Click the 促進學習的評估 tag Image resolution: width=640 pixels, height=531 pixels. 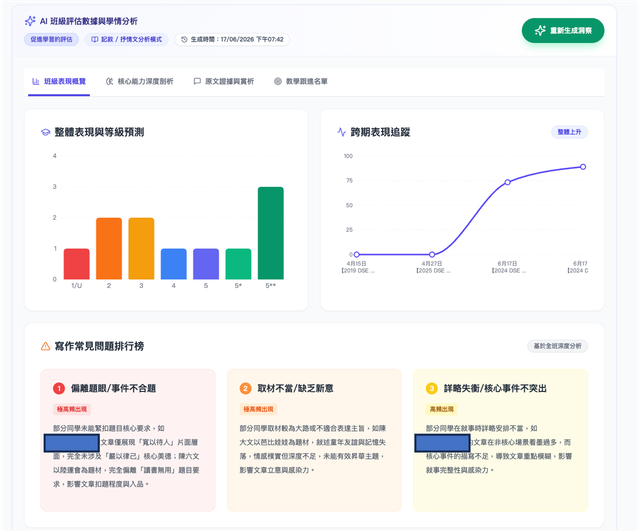(x=51, y=40)
